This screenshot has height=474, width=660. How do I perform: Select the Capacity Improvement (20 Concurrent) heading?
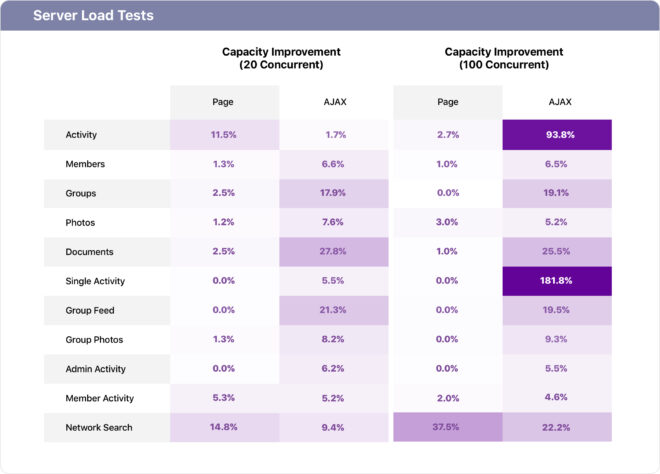[x=281, y=58]
